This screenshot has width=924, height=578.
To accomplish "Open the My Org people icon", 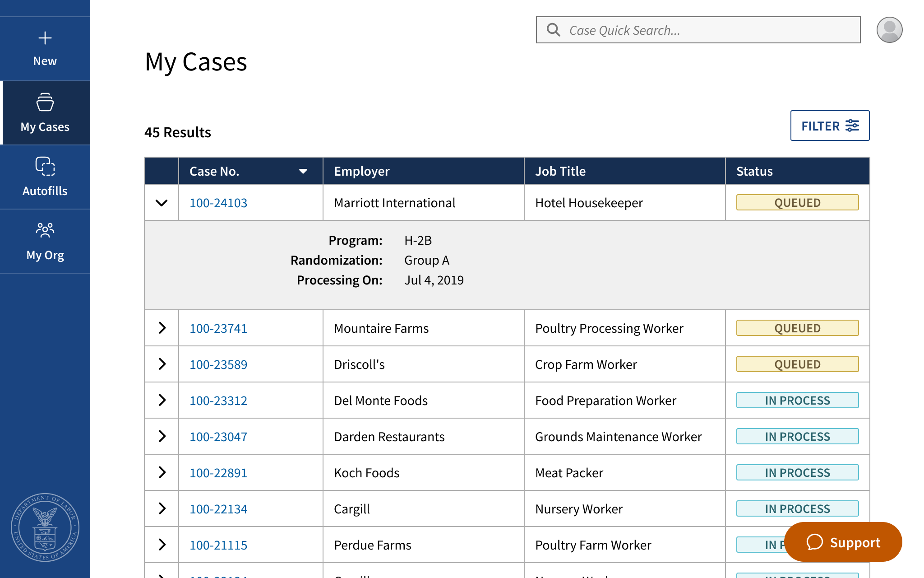I will click(45, 230).
